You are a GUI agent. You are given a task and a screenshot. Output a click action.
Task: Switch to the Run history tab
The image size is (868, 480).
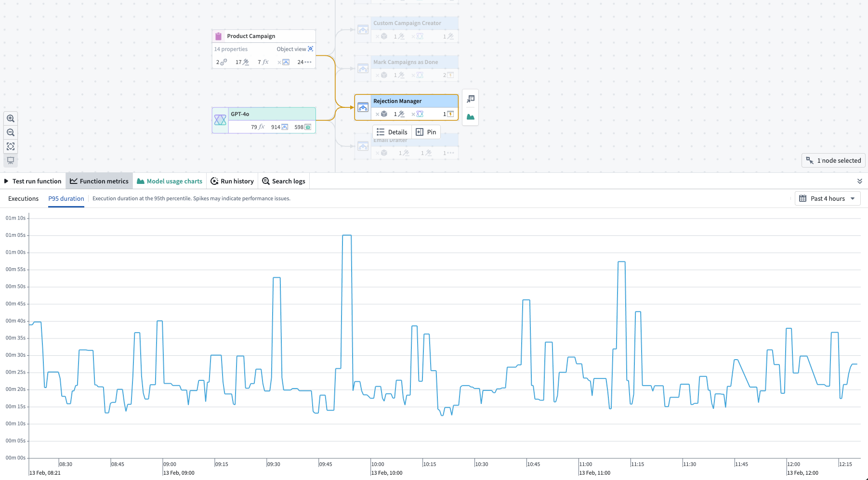[232, 181]
